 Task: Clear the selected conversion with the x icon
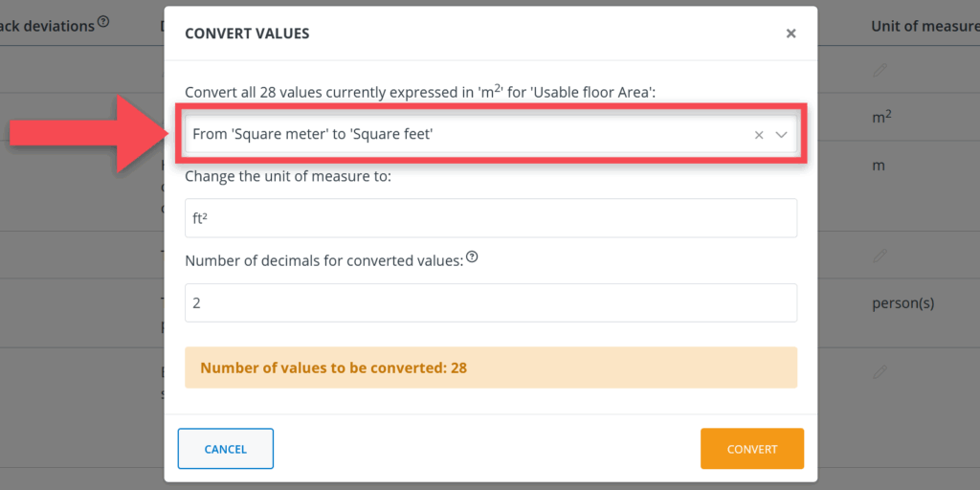click(759, 135)
